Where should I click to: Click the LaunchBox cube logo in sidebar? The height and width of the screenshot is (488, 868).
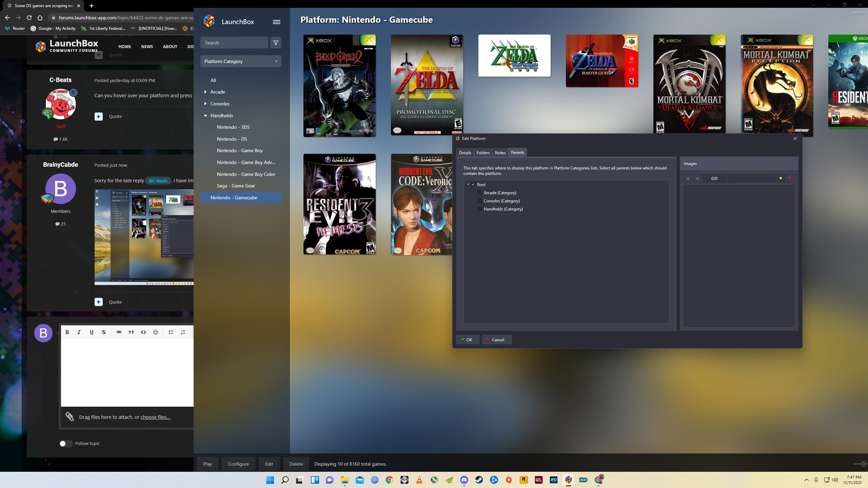[x=209, y=21]
